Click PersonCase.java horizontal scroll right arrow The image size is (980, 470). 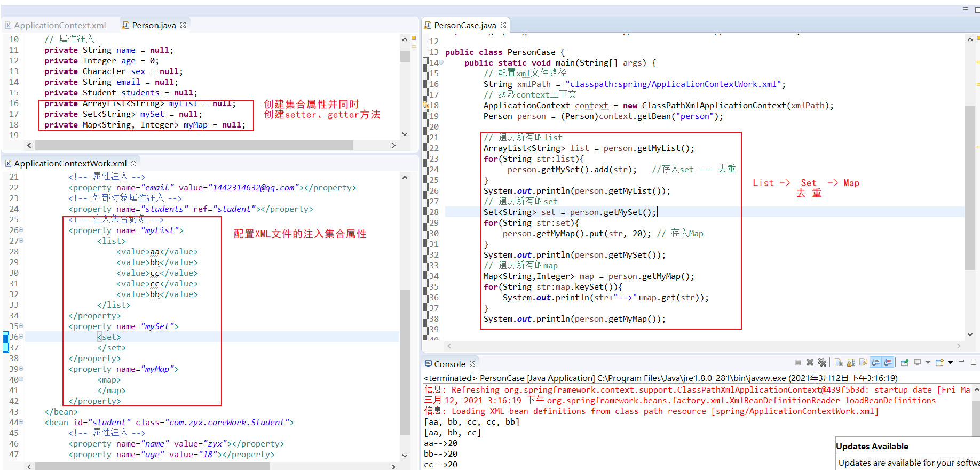pos(959,346)
